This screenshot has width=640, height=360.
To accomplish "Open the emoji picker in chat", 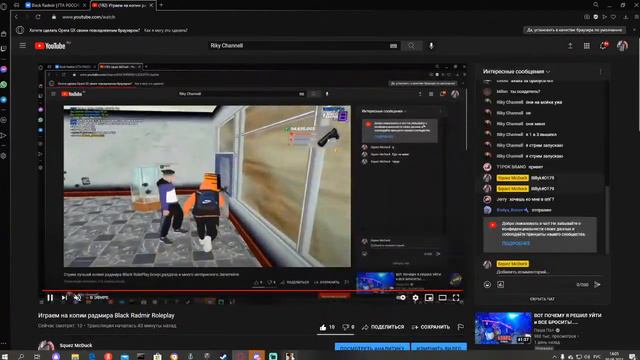I will tap(487, 284).
